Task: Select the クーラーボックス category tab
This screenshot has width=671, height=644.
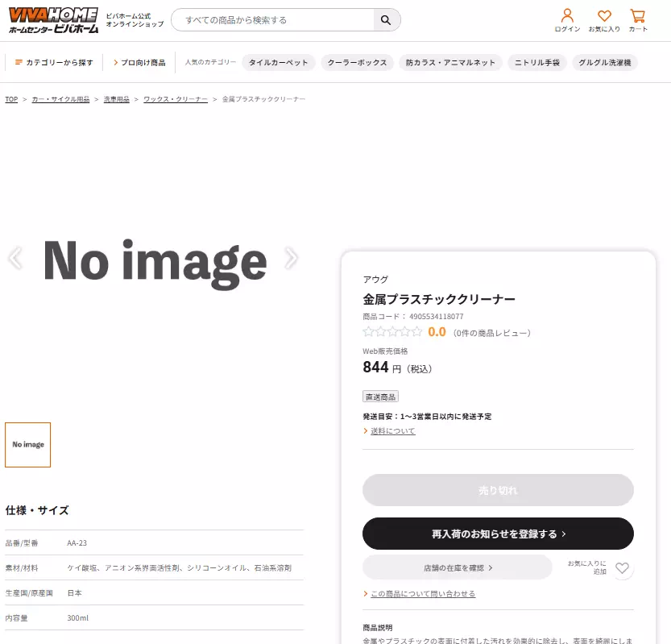Action: pos(357,62)
